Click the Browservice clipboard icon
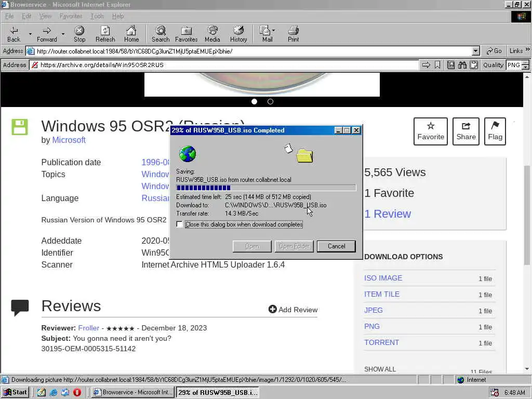Image resolution: width=532 pixels, height=399 pixels. (x=474, y=65)
